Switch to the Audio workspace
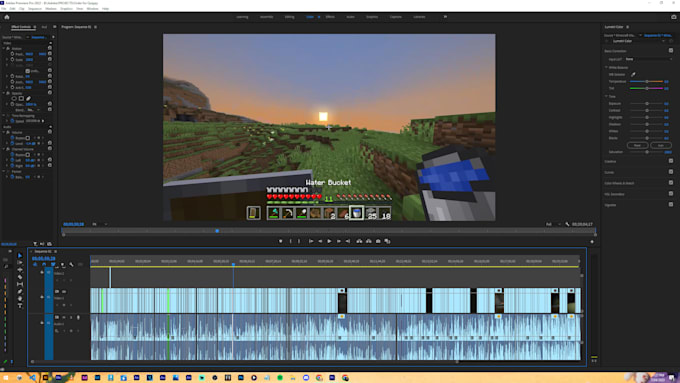Image resolution: width=680 pixels, height=383 pixels. (x=350, y=17)
